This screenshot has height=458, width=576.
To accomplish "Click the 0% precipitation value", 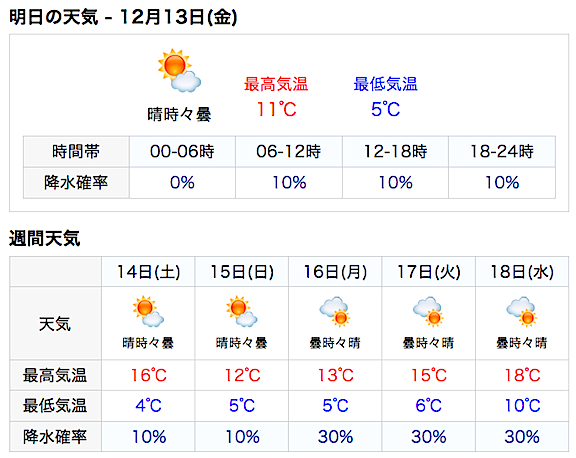I will pyautogui.click(x=182, y=183).
